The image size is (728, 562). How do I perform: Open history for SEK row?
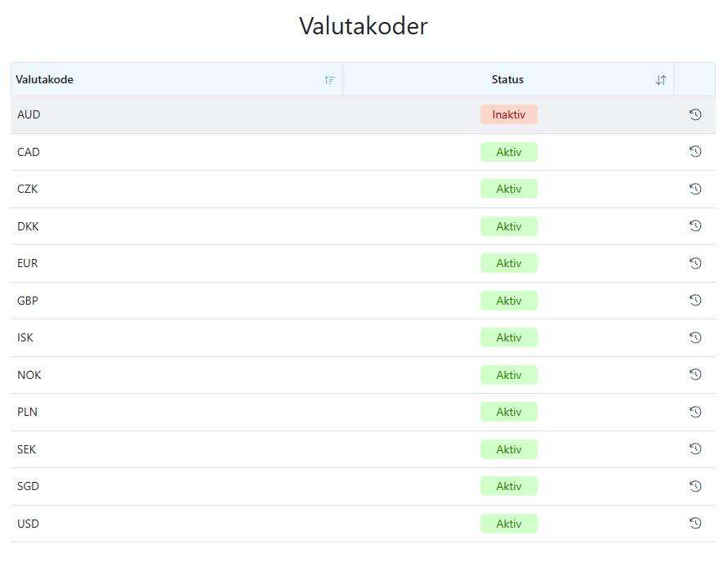[x=695, y=448]
